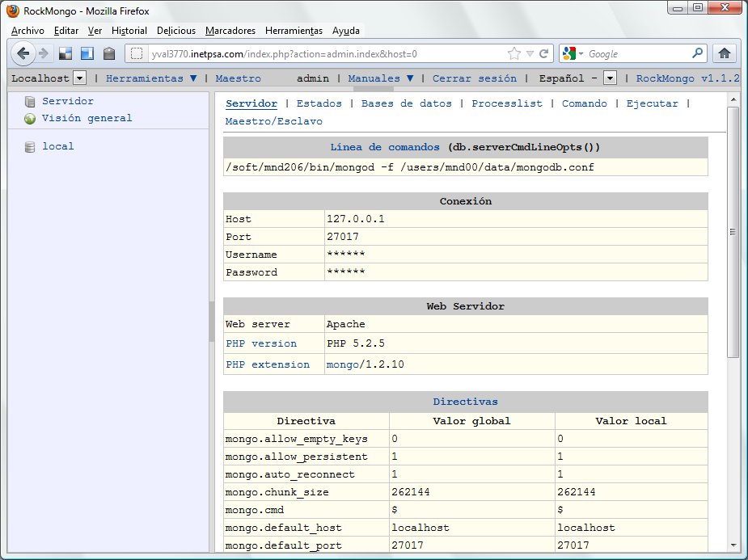Viewport: 748px width, 560px height.
Task: Expand the Herramientas dropdown in the RockMongo bar
Action: 193,78
